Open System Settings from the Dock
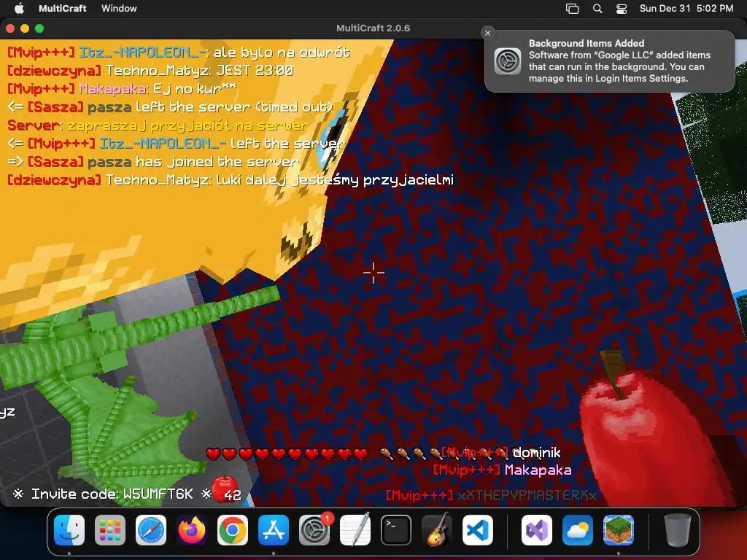Image resolution: width=747 pixels, height=560 pixels. pyautogui.click(x=314, y=530)
